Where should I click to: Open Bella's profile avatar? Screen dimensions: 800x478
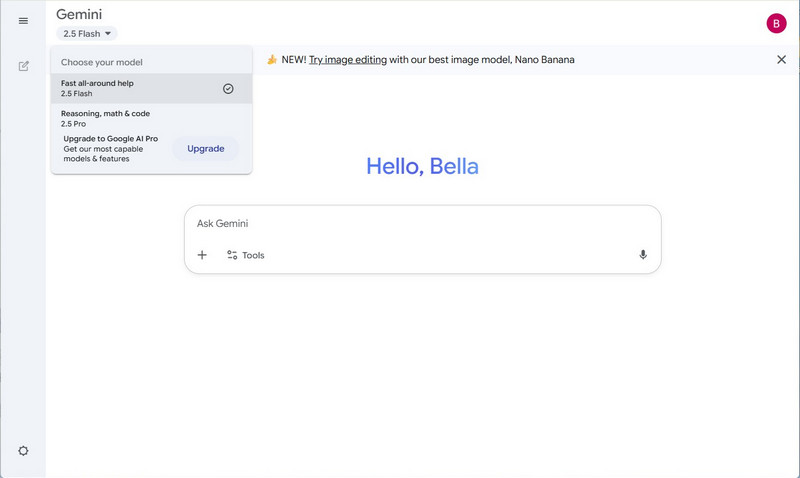tap(776, 23)
